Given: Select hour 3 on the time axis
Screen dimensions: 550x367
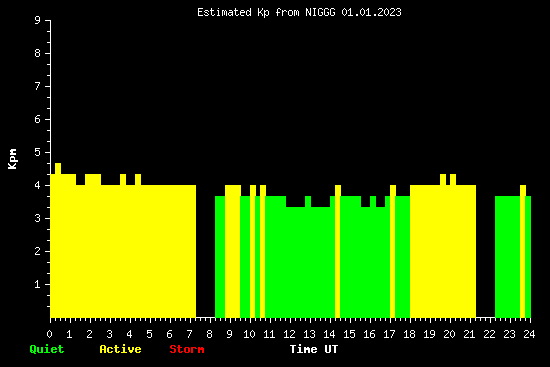Looking at the screenshot, I should click(x=109, y=334).
